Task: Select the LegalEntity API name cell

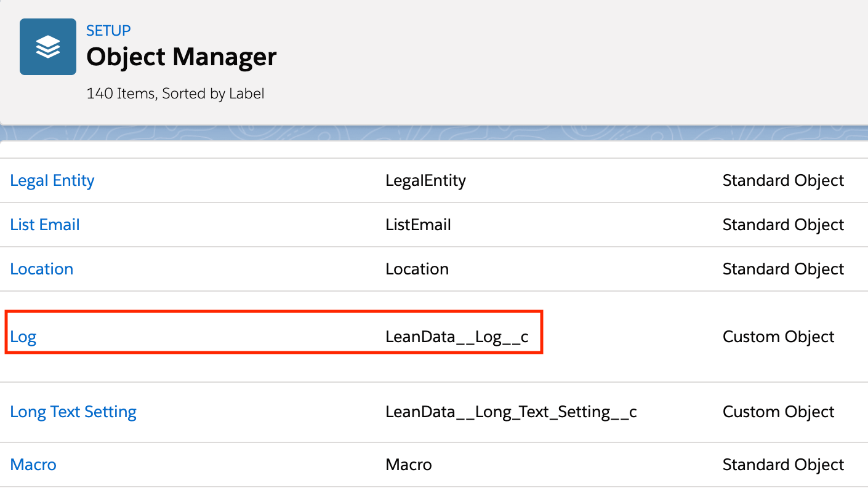Action: click(x=425, y=180)
